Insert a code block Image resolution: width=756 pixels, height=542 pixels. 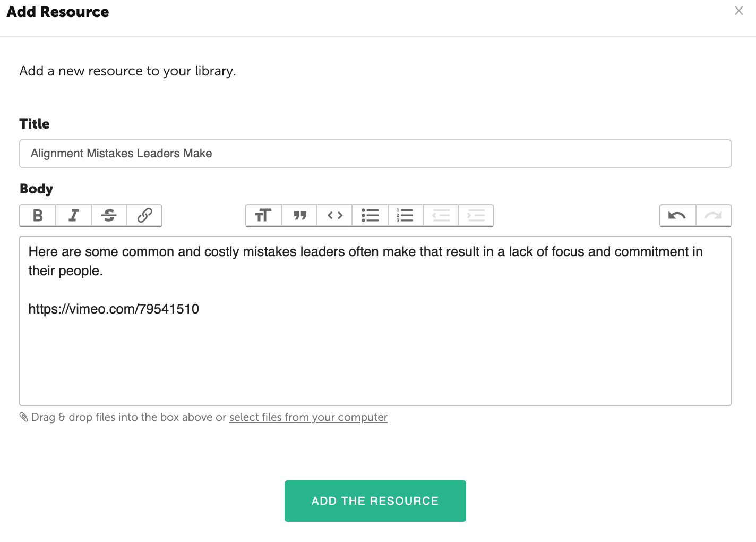(334, 215)
